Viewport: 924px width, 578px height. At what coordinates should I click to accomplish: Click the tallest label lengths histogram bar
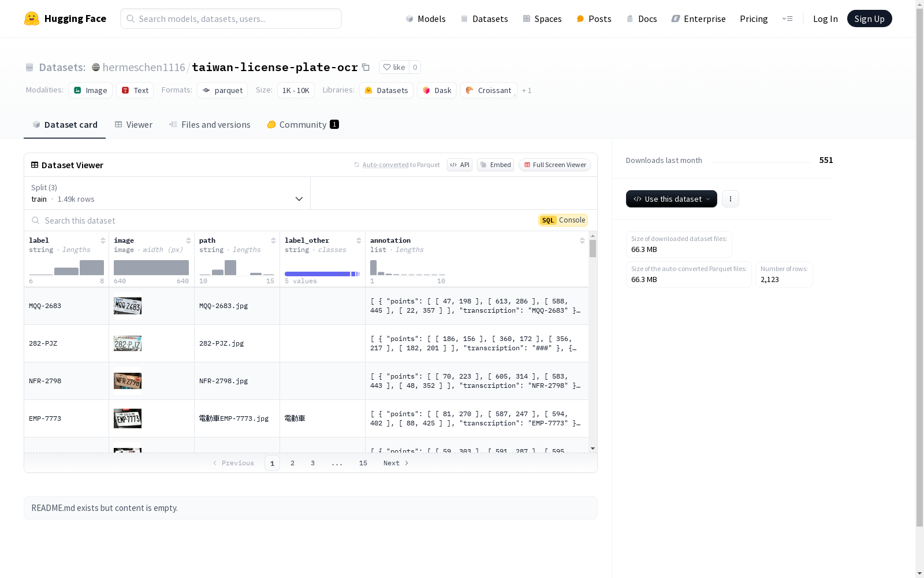pyautogui.click(x=92, y=268)
